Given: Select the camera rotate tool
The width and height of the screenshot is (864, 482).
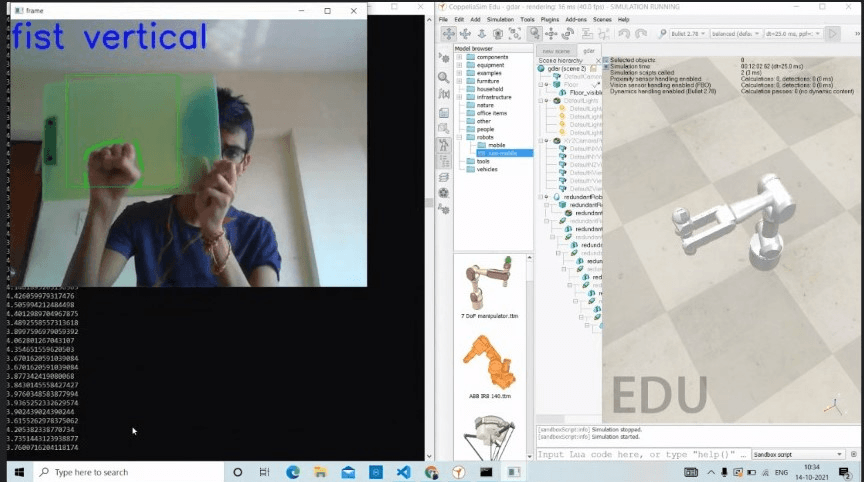Looking at the screenshot, I should [x=465, y=34].
